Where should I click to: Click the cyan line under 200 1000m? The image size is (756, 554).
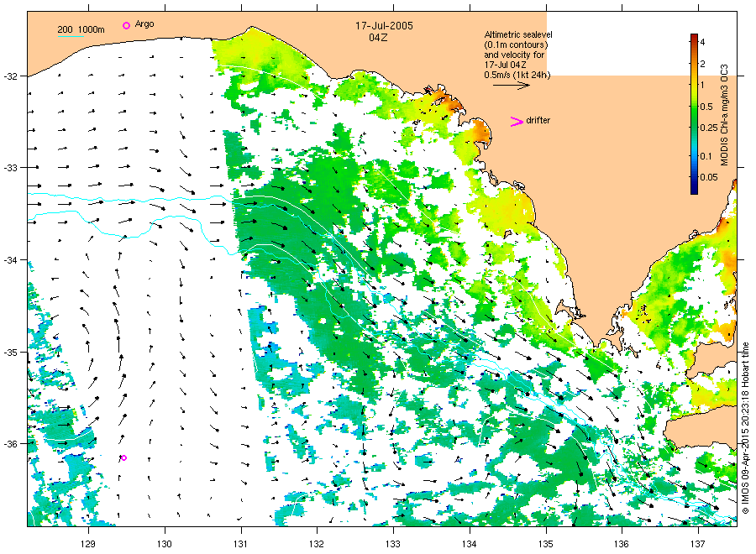71,36
